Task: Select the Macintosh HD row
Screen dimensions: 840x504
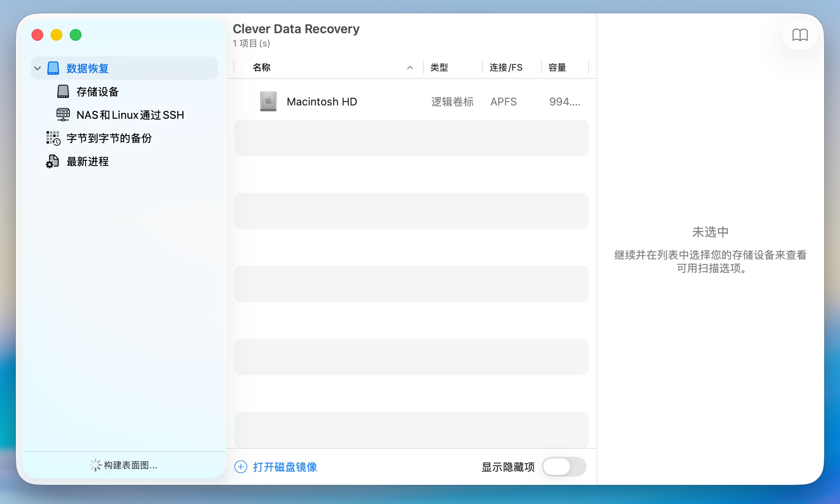Action: point(411,102)
